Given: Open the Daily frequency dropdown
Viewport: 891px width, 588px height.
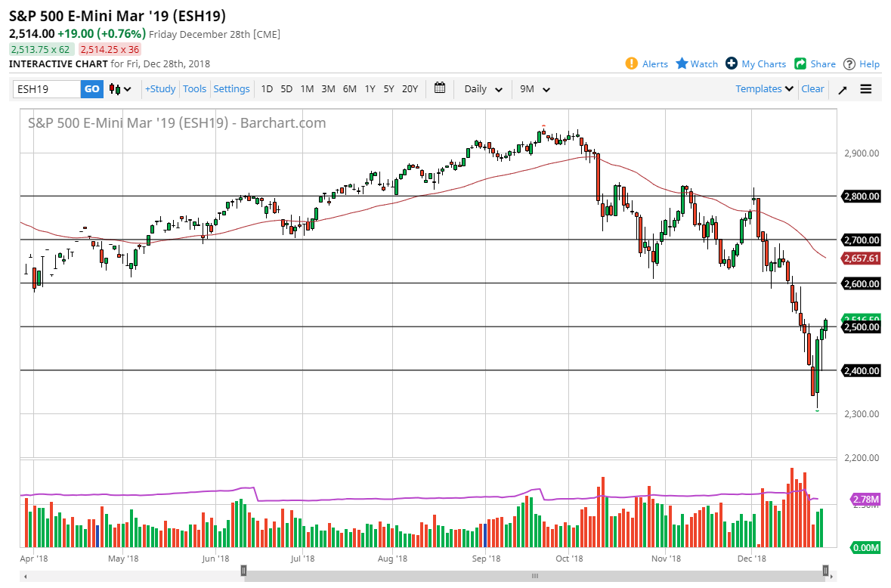Looking at the screenshot, I should (481, 88).
